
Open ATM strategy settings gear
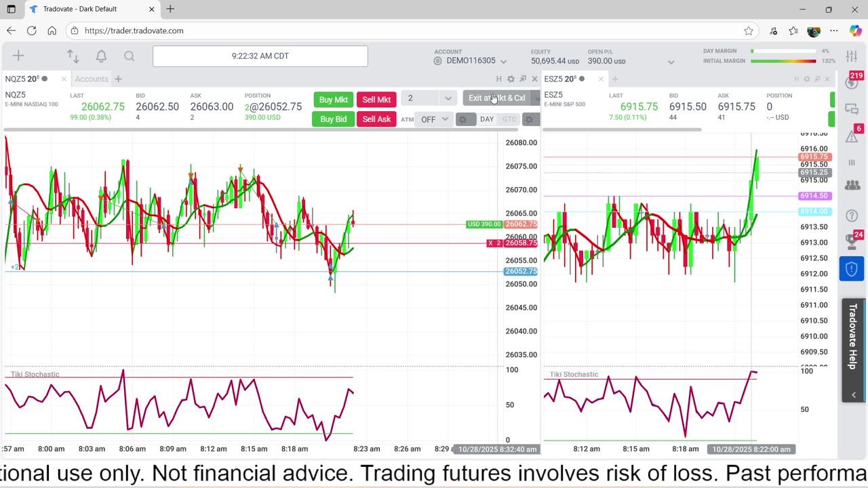pyautogui.click(x=463, y=119)
